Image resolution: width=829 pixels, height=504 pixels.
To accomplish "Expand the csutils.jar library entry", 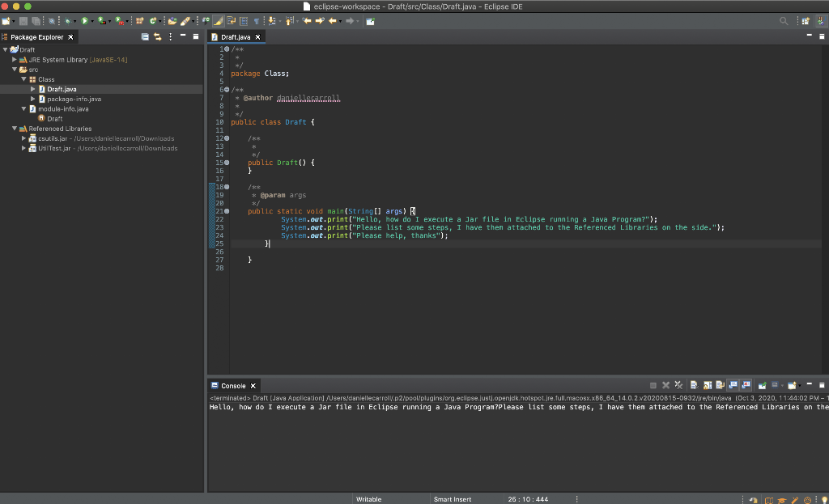I will point(24,138).
